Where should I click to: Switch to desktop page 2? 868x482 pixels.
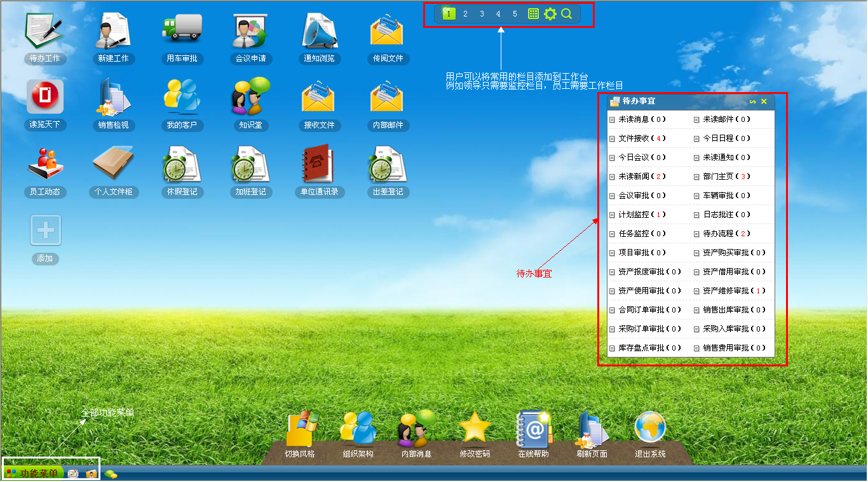pyautogui.click(x=465, y=13)
